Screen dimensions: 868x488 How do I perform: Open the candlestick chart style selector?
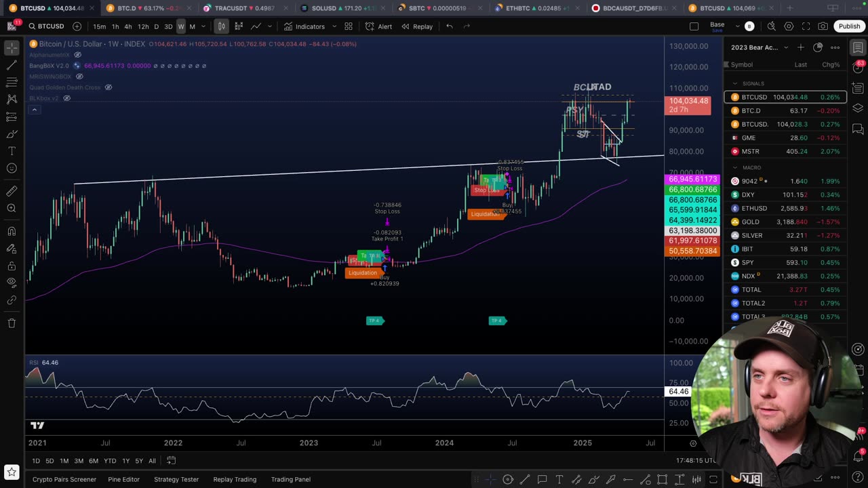coord(221,26)
